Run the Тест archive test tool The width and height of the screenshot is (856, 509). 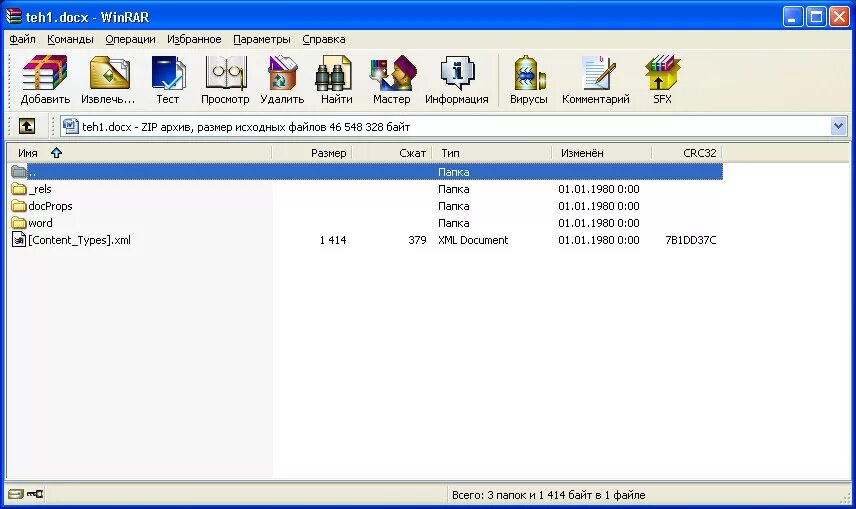[168, 80]
